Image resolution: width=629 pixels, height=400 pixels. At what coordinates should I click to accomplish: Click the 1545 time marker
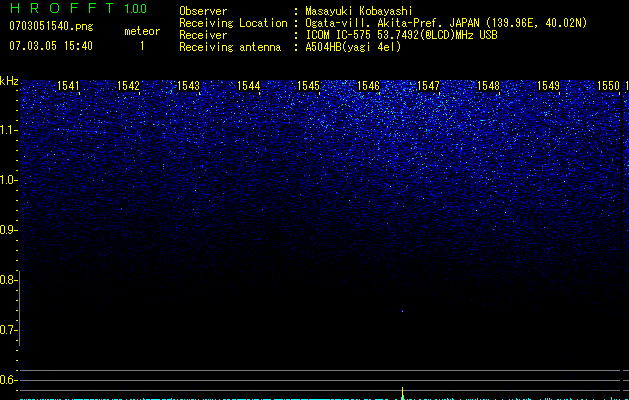click(x=308, y=86)
